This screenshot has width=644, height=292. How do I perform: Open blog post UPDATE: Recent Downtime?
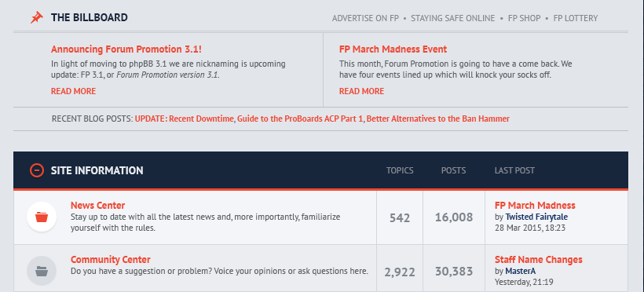click(185, 119)
